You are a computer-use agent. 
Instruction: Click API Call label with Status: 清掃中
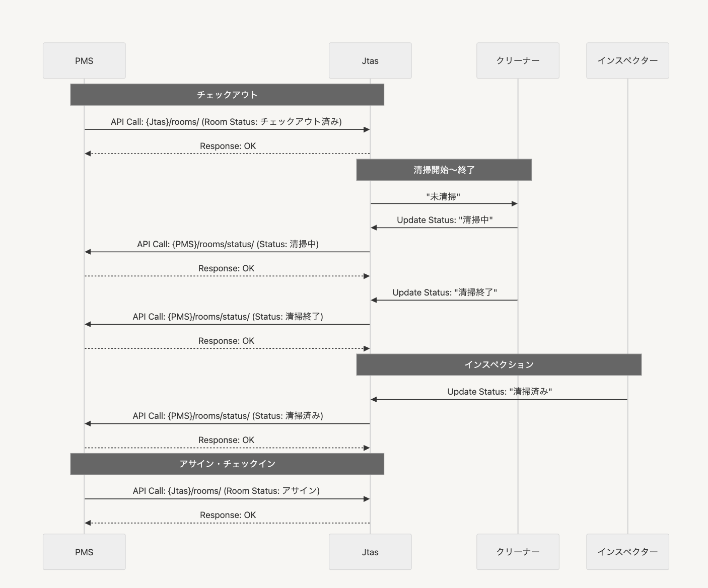coord(228,244)
